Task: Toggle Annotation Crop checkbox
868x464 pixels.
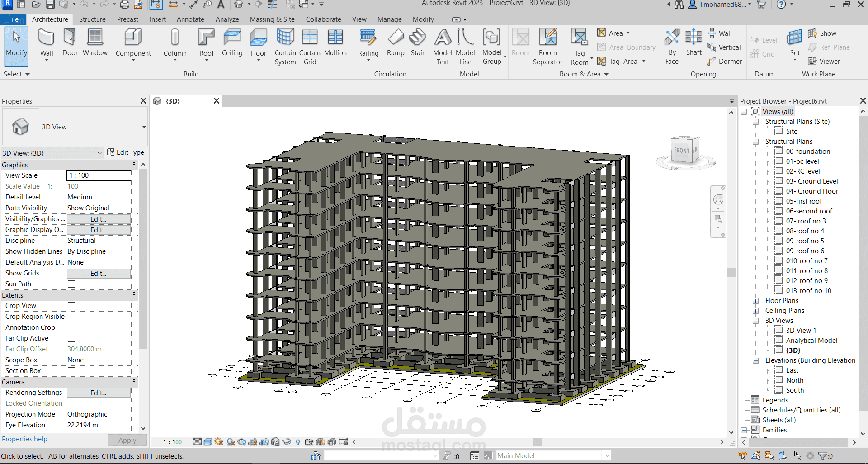Action: [71, 327]
